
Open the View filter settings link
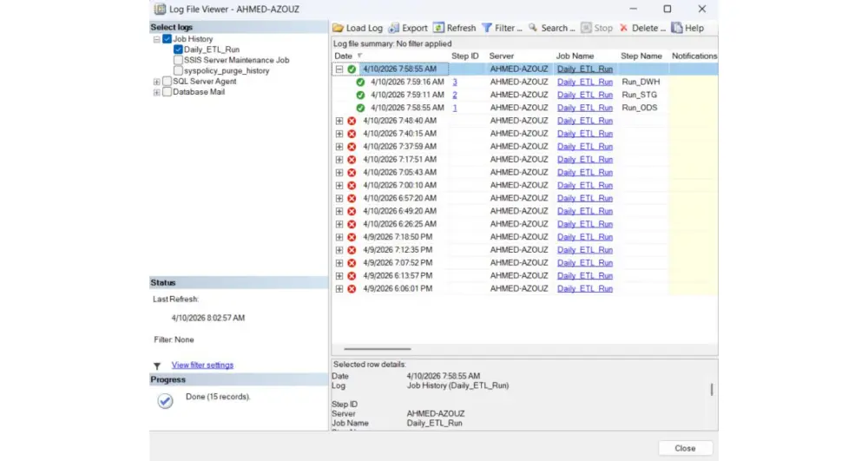point(202,366)
